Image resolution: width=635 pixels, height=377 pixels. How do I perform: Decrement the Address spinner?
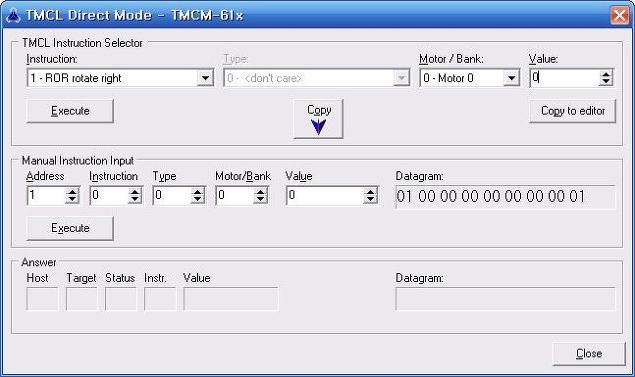coord(72,199)
